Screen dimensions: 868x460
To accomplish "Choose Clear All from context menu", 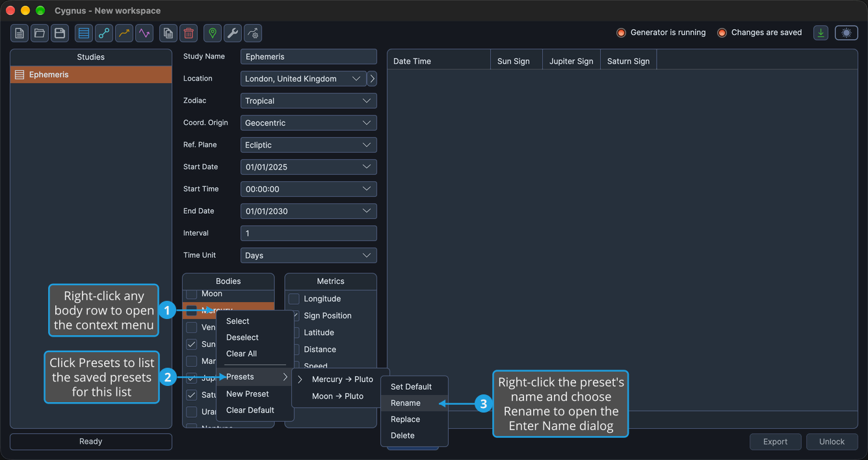I will [x=255, y=353].
